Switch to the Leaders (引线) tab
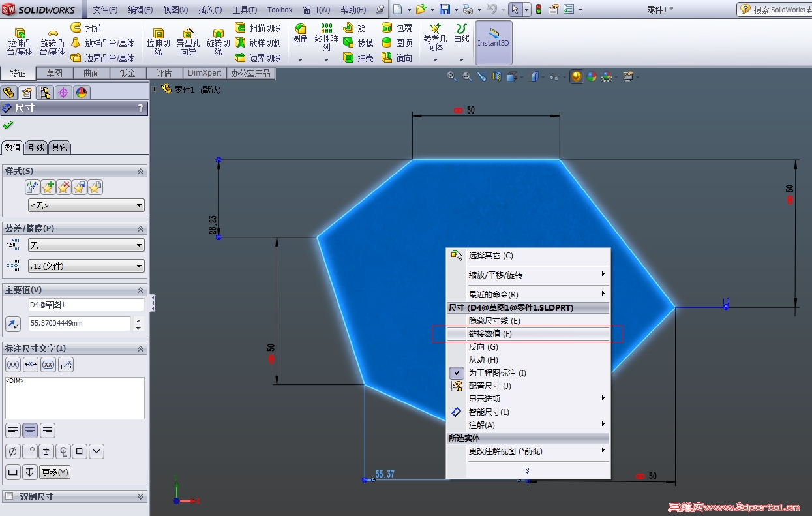The image size is (812, 516). (x=37, y=147)
